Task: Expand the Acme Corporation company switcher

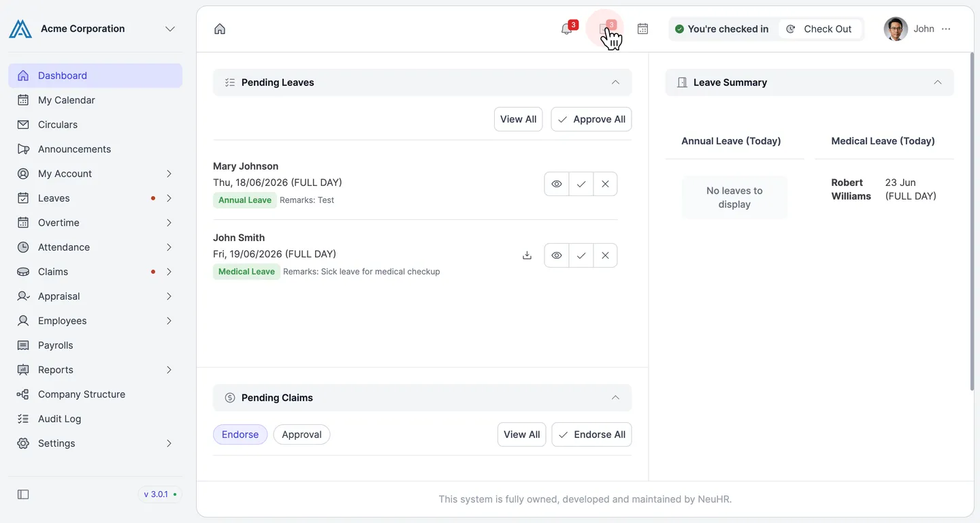Action: pos(170,29)
